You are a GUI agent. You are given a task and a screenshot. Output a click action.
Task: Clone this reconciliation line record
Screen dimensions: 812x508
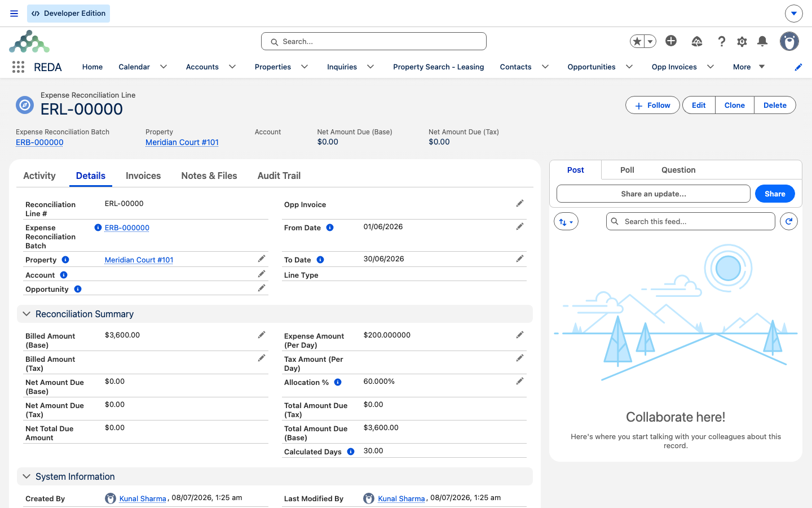click(735, 105)
